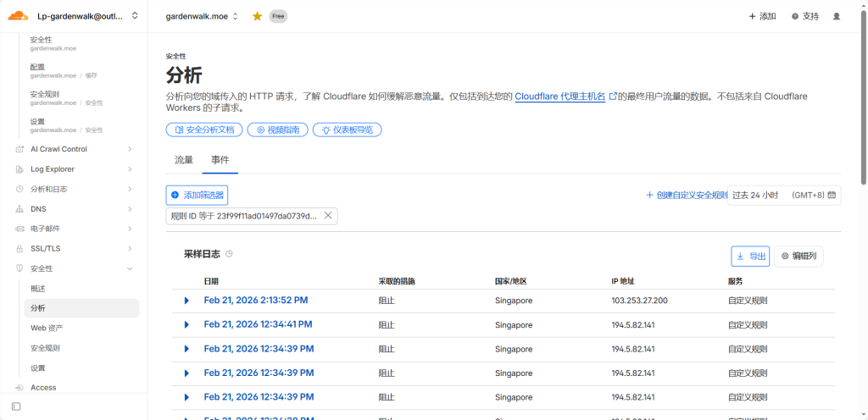Open the 过去 24 小时 time range picker
Image resolution: width=868 pixels, height=420 pixels.
point(784,195)
